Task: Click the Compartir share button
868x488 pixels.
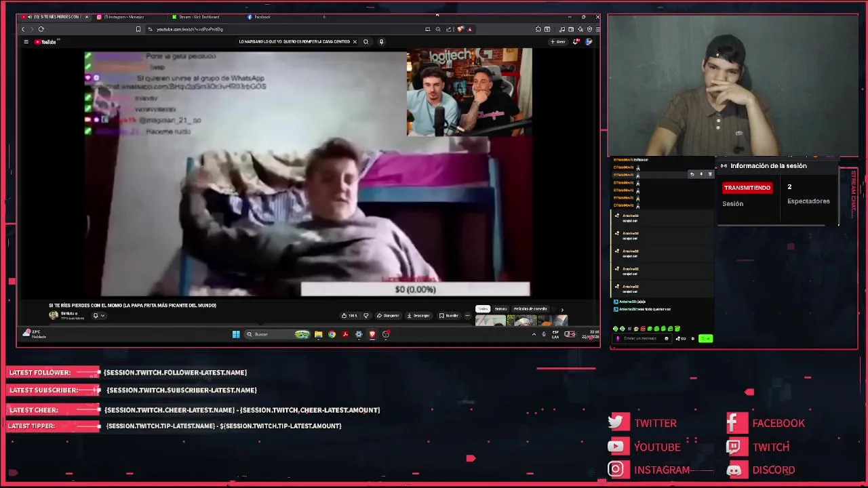Action: tap(389, 315)
